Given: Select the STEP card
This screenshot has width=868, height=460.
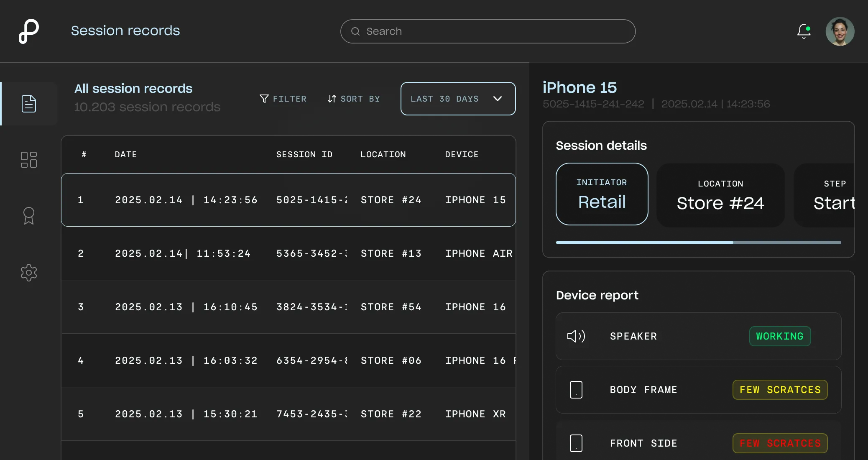Looking at the screenshot, I should 824,195.
